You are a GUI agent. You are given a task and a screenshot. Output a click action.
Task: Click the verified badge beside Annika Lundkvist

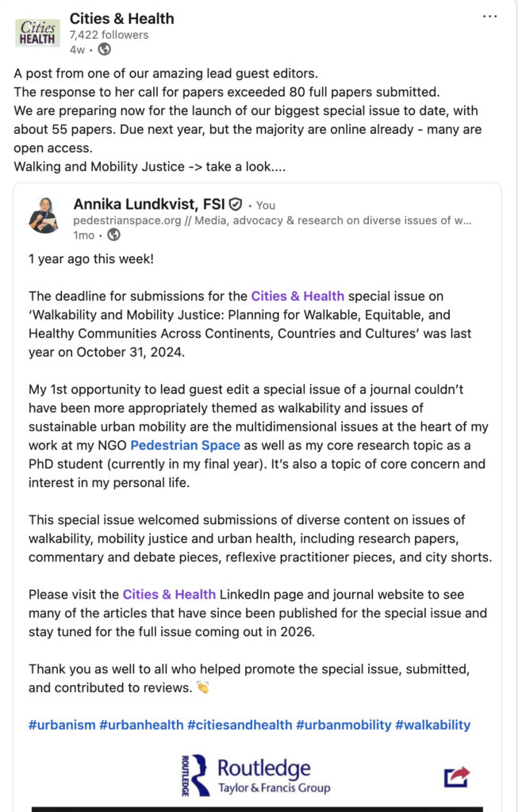coord(236,204)
